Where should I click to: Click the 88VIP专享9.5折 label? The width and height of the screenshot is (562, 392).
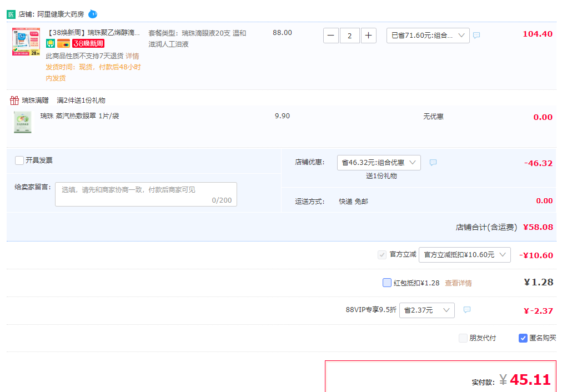(370, 310)
